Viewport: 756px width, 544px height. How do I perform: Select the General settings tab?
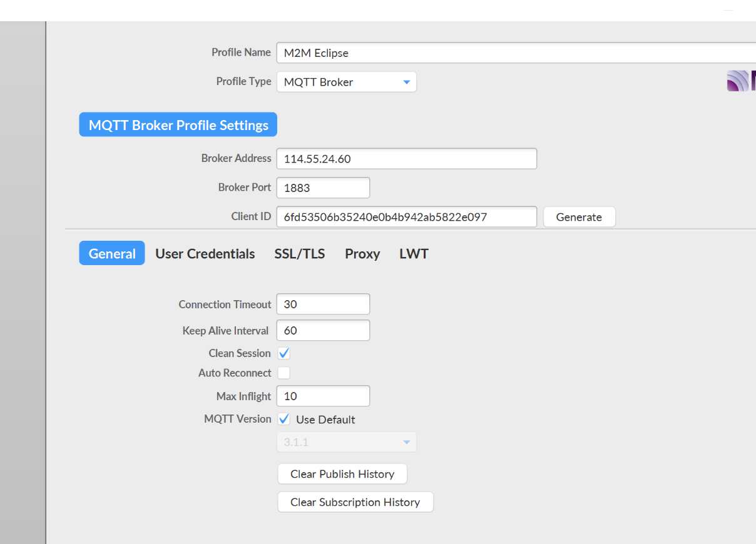click(111, 253)
